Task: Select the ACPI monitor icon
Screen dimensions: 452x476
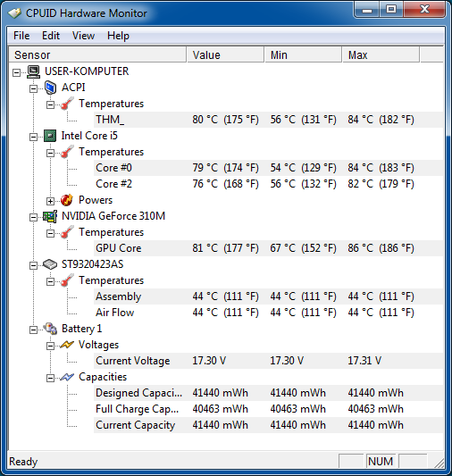Action: click(50, 88)
